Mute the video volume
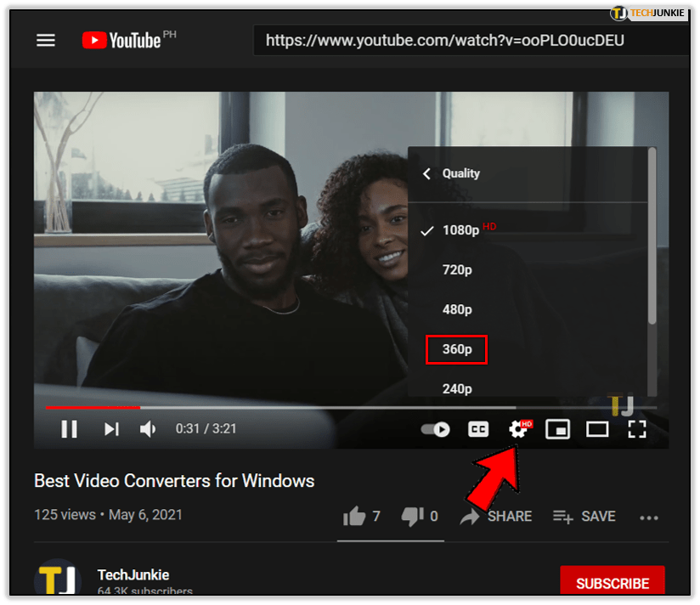 [x=148, y=429]
